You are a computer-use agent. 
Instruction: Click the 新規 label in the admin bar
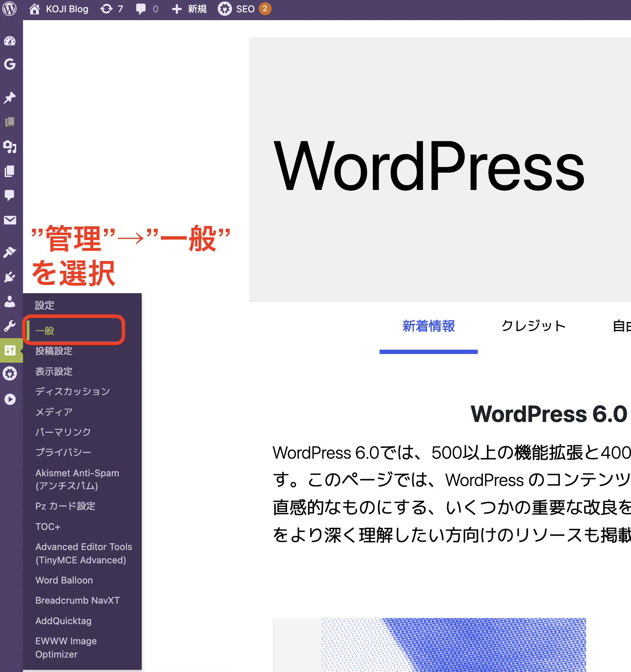(197, 9)
